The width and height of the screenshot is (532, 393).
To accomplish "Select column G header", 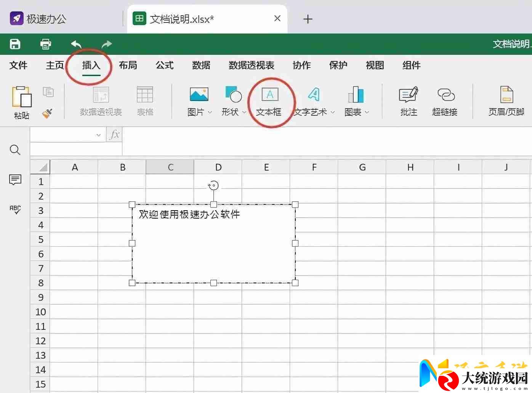I will click(362, 167).
